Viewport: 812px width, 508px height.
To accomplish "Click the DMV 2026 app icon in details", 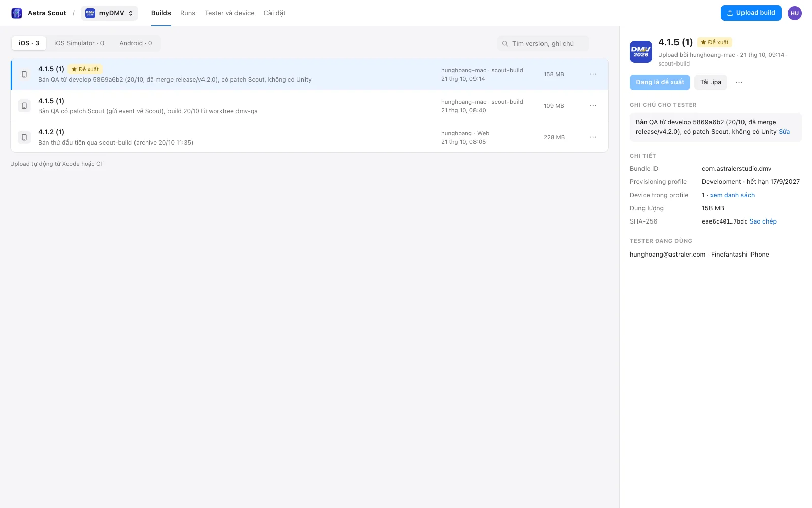I will click(x=641, y=52).
